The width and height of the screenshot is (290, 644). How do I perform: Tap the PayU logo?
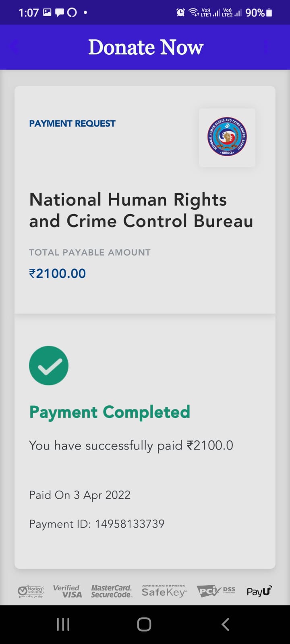(259, 591)
